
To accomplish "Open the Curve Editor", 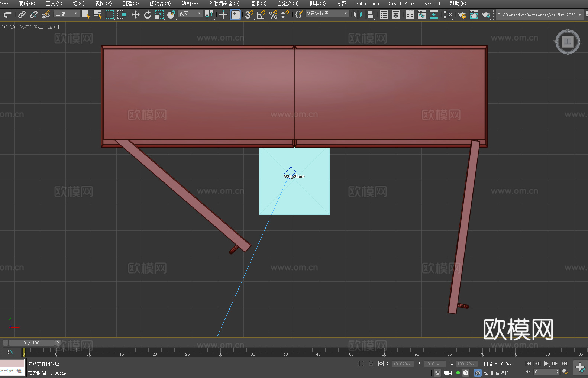I will 422,14.
